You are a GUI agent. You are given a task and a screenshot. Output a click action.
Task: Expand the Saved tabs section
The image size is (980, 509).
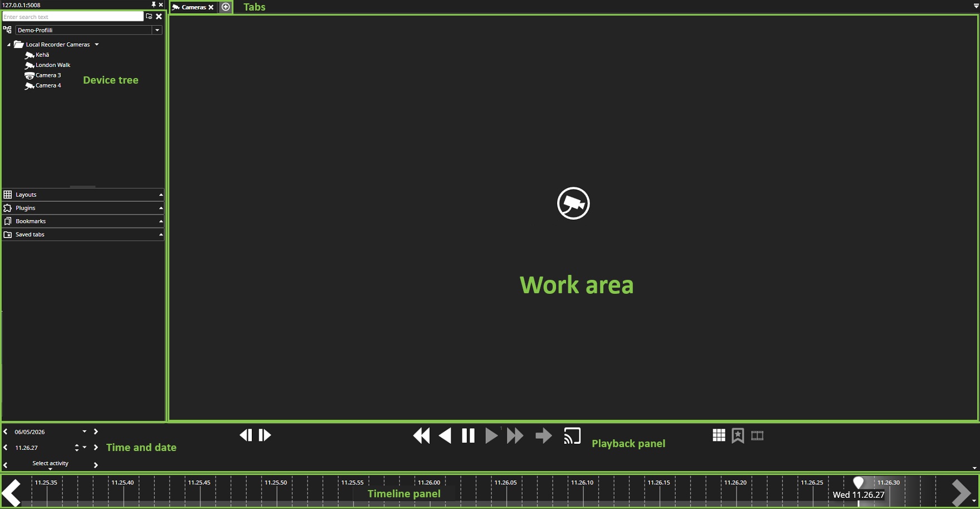coord(83,235)
